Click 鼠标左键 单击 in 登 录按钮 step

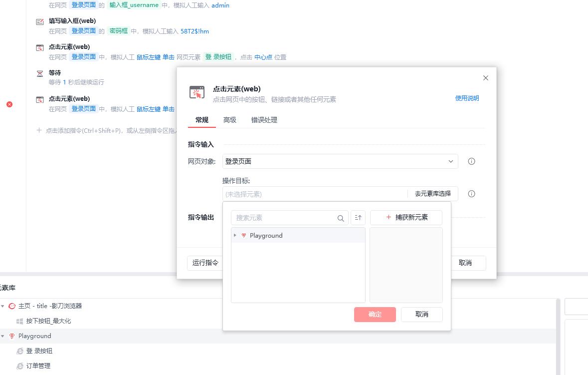pos(156,57)
